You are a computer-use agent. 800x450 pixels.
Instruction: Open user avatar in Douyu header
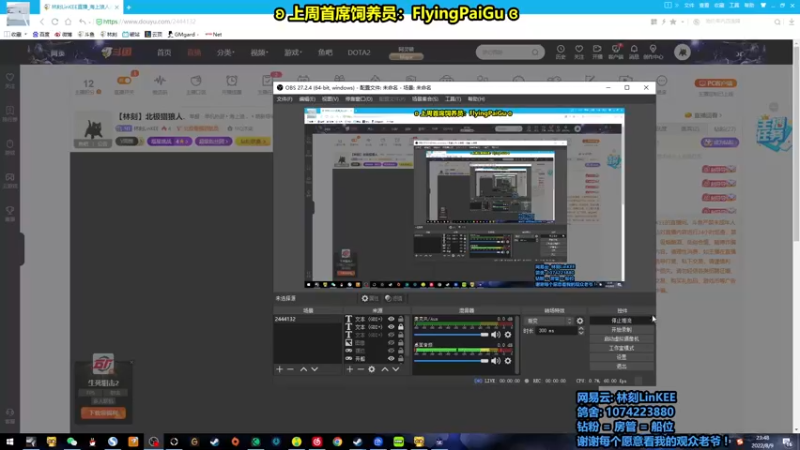tap(682, 52)
